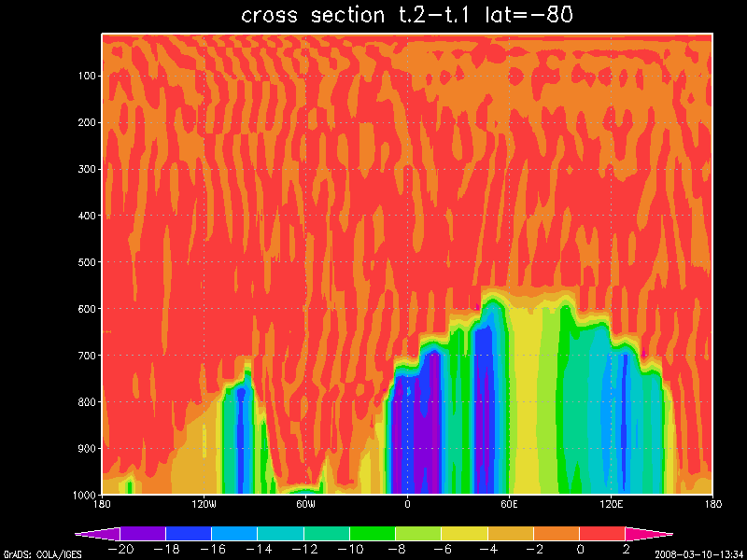The height and width of the screenshot is (560, 747).
Task: Click the y-axis label 700
Action: click(x=87, y=356)
